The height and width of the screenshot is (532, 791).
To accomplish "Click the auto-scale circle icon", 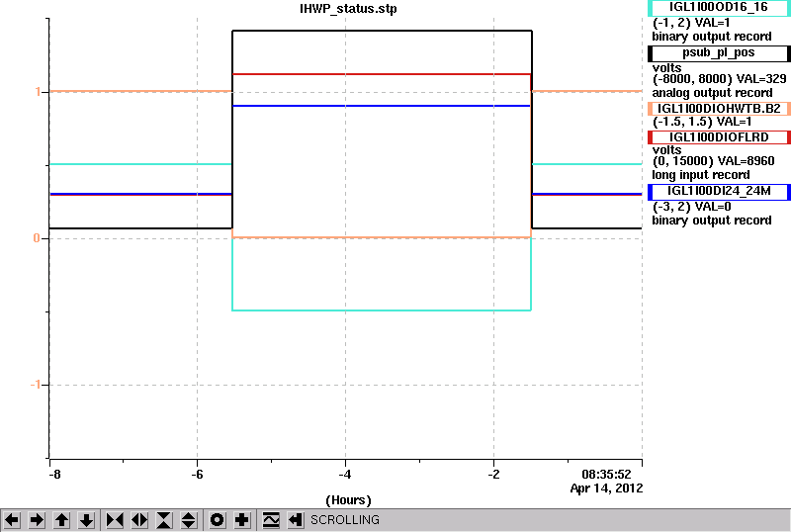I will [x=218, y=520].
